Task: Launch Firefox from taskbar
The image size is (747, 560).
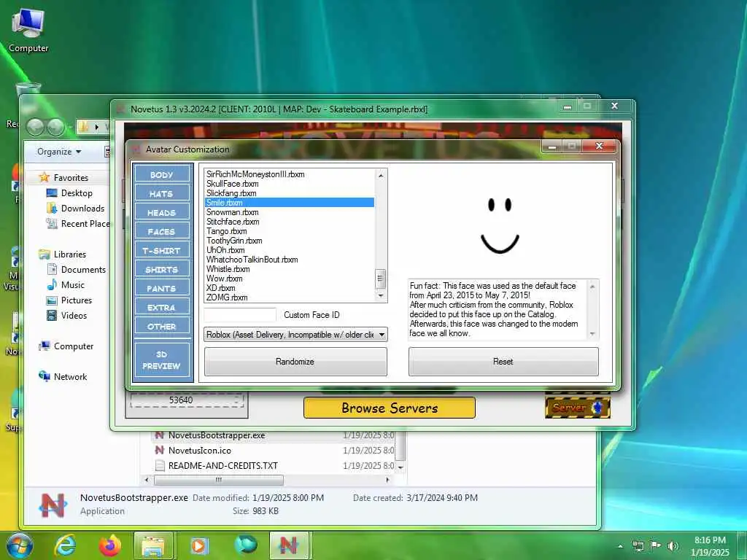Action: click(109, 545)
